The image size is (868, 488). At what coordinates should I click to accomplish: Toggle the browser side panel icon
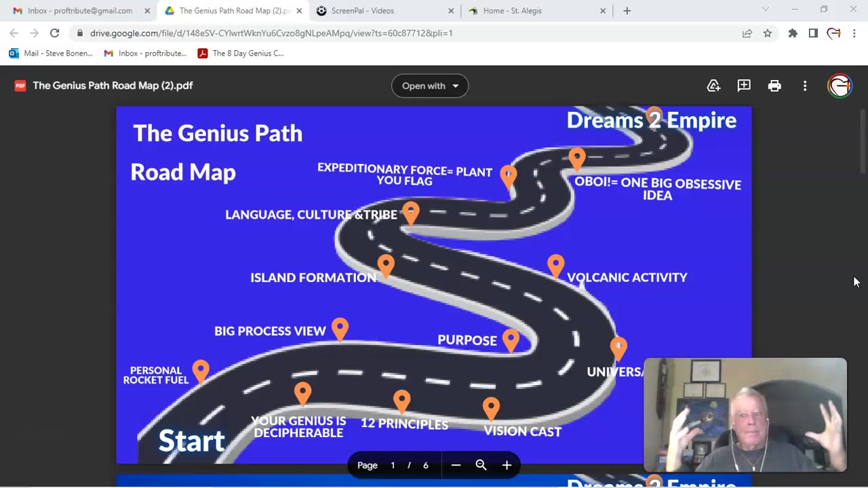813,33
